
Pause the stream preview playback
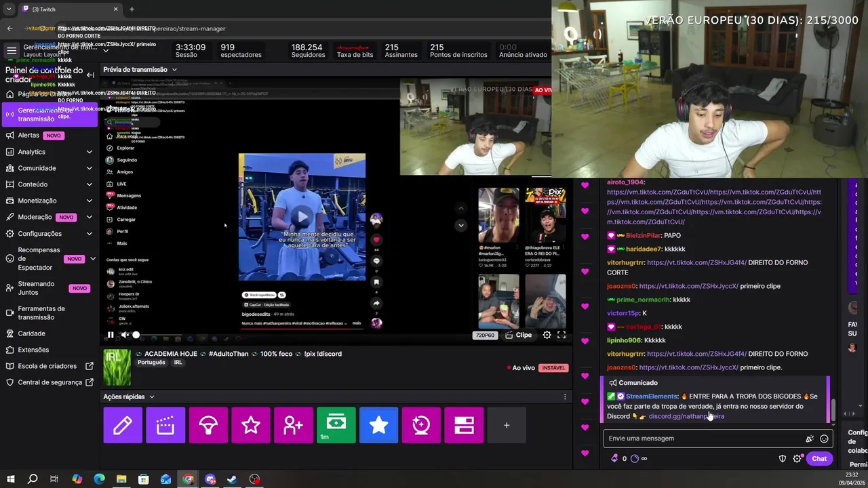pos(111,335)
